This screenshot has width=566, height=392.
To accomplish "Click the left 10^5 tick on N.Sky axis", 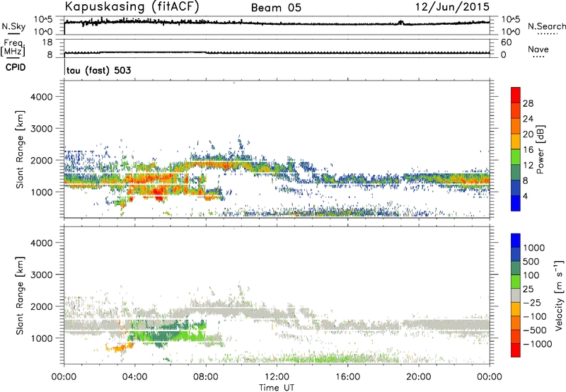I will click(44, 20).
